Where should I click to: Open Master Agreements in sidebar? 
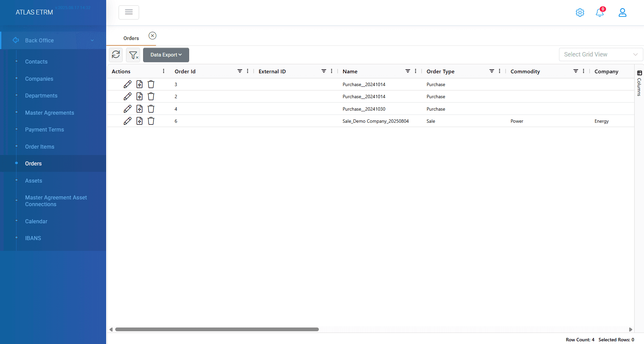[x=50, y=113]
